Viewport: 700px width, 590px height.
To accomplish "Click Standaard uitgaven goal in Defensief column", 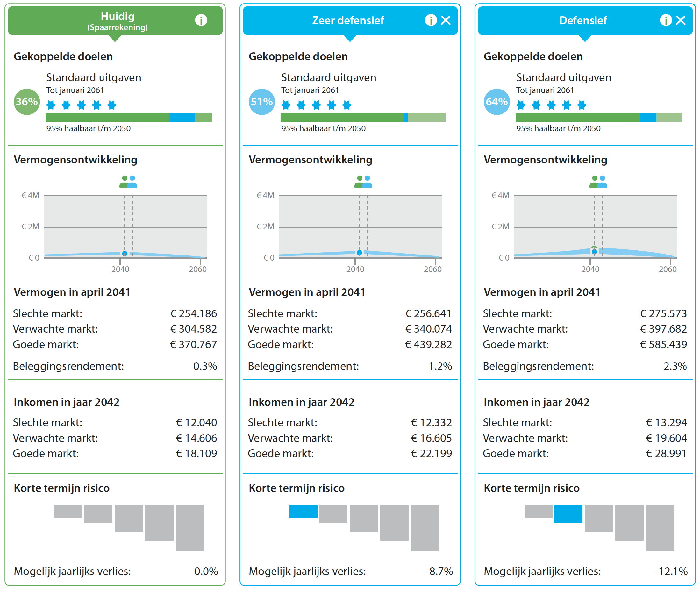I will tap(563, 78).
